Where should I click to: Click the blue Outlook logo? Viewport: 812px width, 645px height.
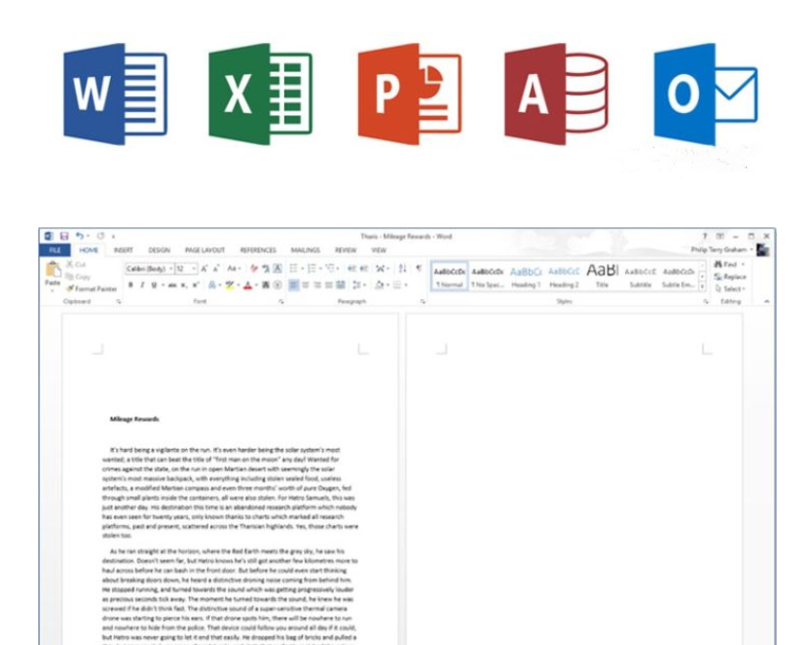pyautogui.click(x=704, y=94)
